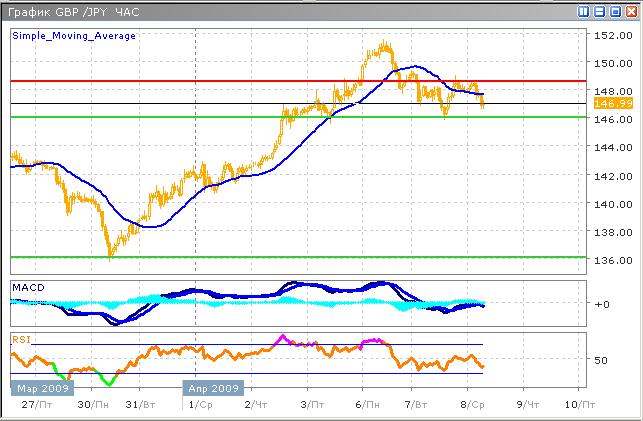Click the 138.00 price axis label
The image size is (643, 421).
(613, 232)
